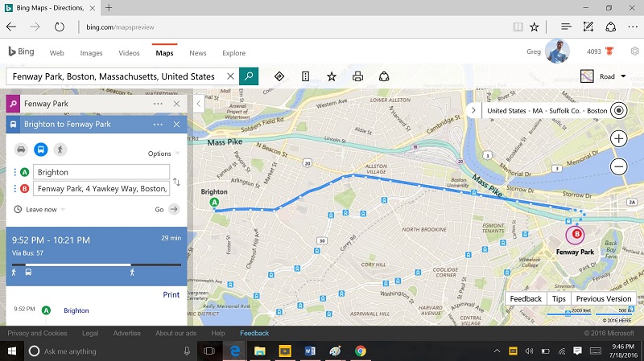
Task: Click the Brighton step link
Action: (76, 310)
